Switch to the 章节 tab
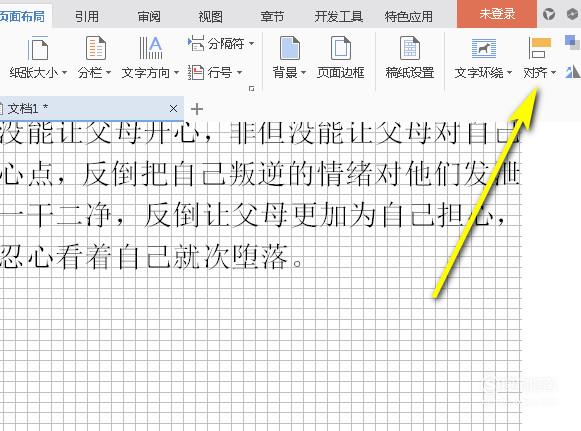 point(272,16)
